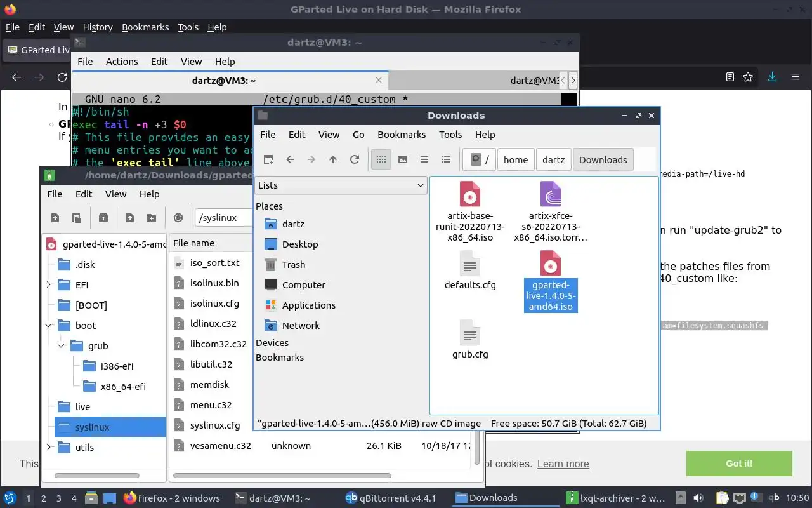Switch file manager to thumbnail view
Viewport: 812px width, 508px height.
(x=403, y=159)
